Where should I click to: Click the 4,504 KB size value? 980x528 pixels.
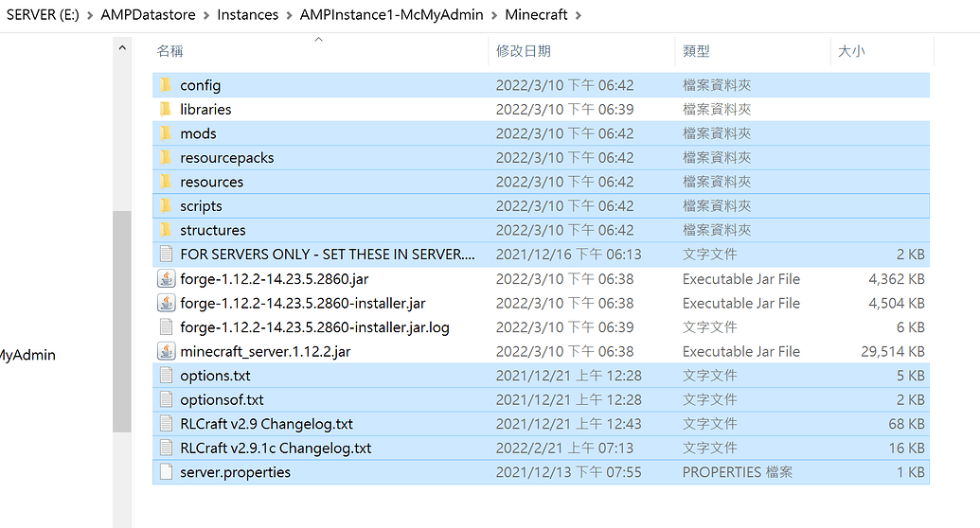tap(897, 303)
